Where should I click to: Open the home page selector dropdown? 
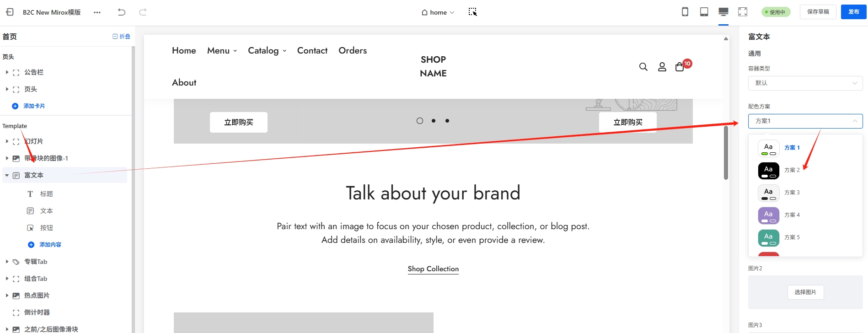click(438, 12)
